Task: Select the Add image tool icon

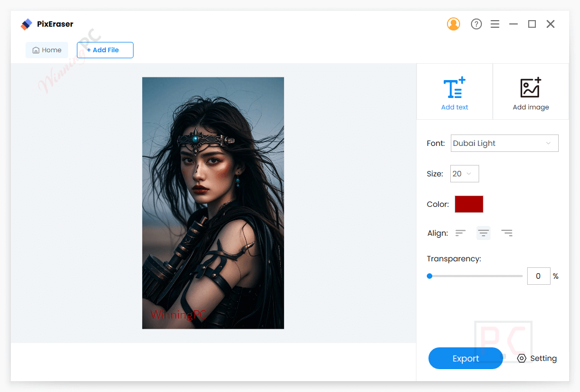Action: pyautogui.click(x=530, y=88)
